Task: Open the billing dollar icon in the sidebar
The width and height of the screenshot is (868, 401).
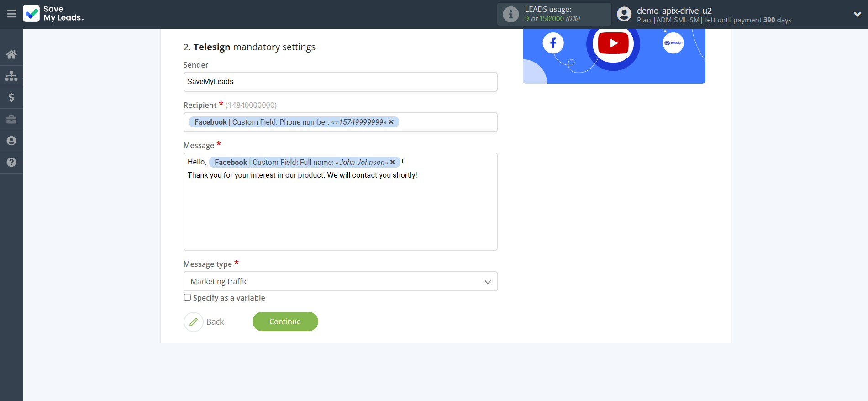Action: 11,97
